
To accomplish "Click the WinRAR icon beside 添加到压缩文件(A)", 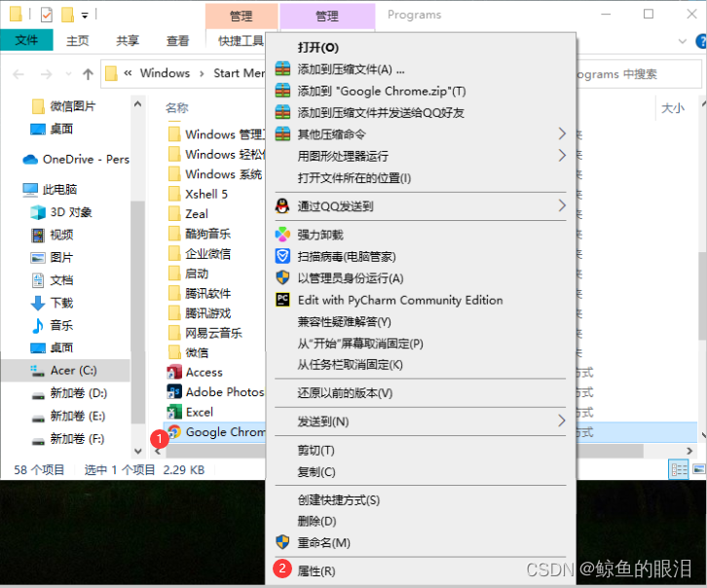I will [x=282, y=69].
